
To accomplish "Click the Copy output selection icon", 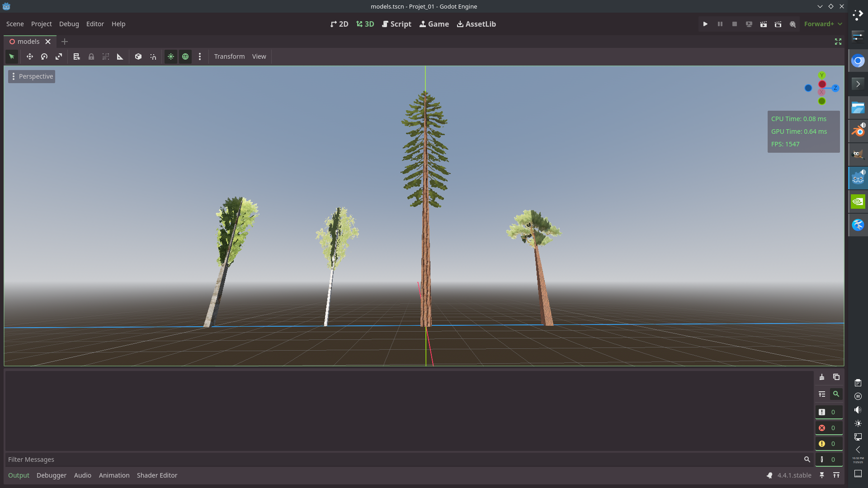I will click(x=836, y=377).
